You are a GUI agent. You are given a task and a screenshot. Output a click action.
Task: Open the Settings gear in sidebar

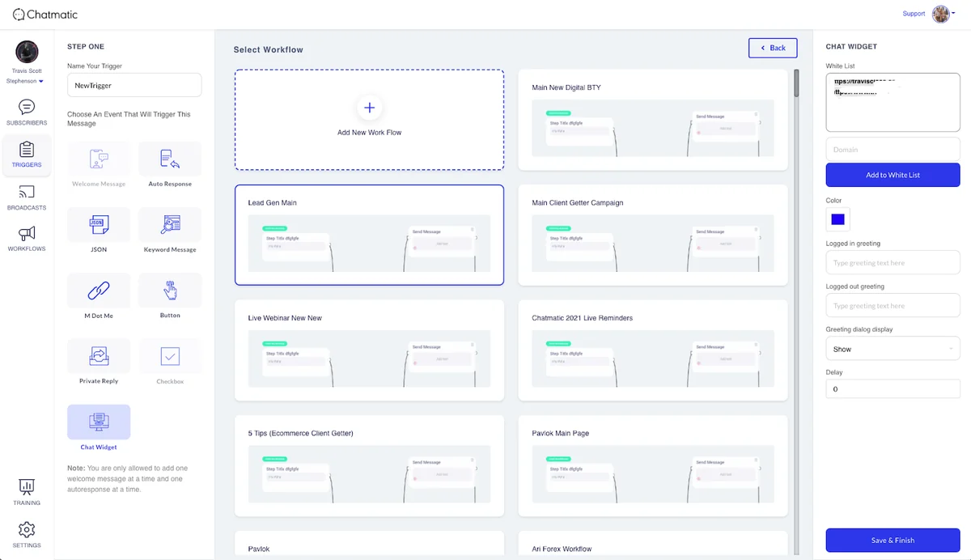[27, 535]
